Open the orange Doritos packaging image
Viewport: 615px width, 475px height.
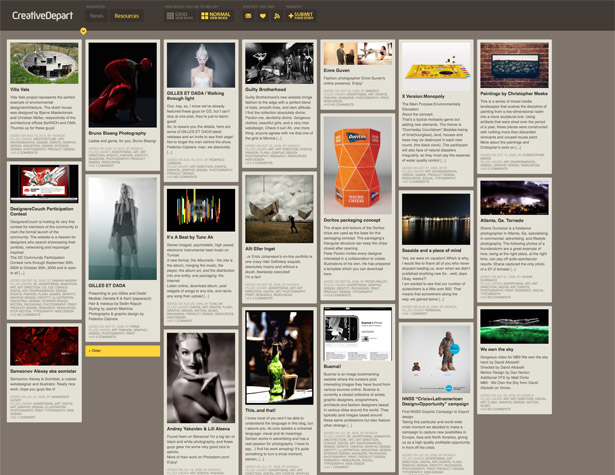pyautogui.click(x=358, y=166)
